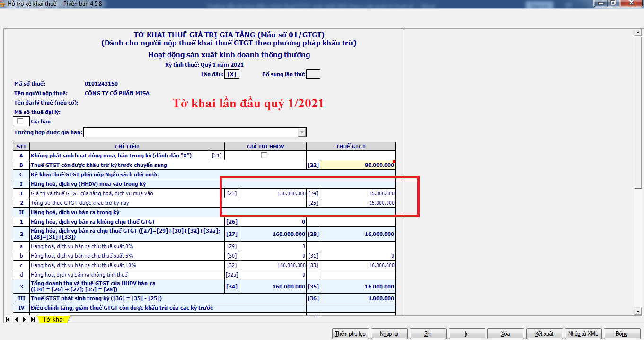
Task: Click the Thêm phụ lục button
Action: click(x=350, y=334)
